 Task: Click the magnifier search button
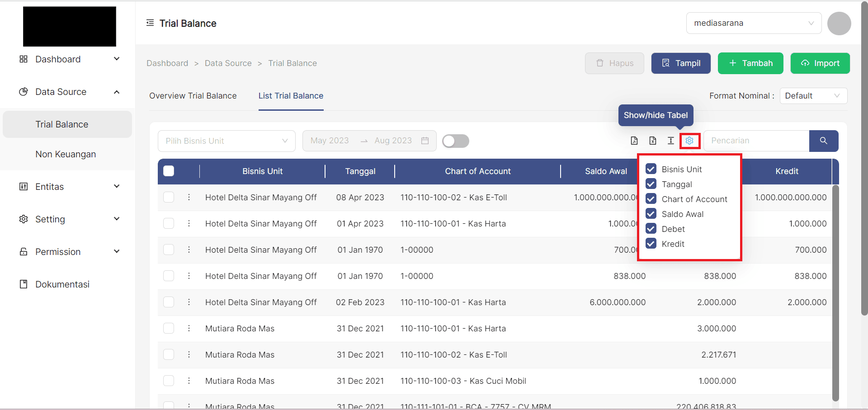823,141
